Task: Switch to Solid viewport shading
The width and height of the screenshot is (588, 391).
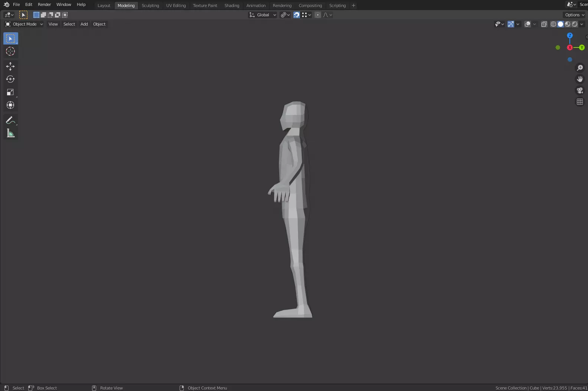Action: pyautogui.click(x=561, y=24)
